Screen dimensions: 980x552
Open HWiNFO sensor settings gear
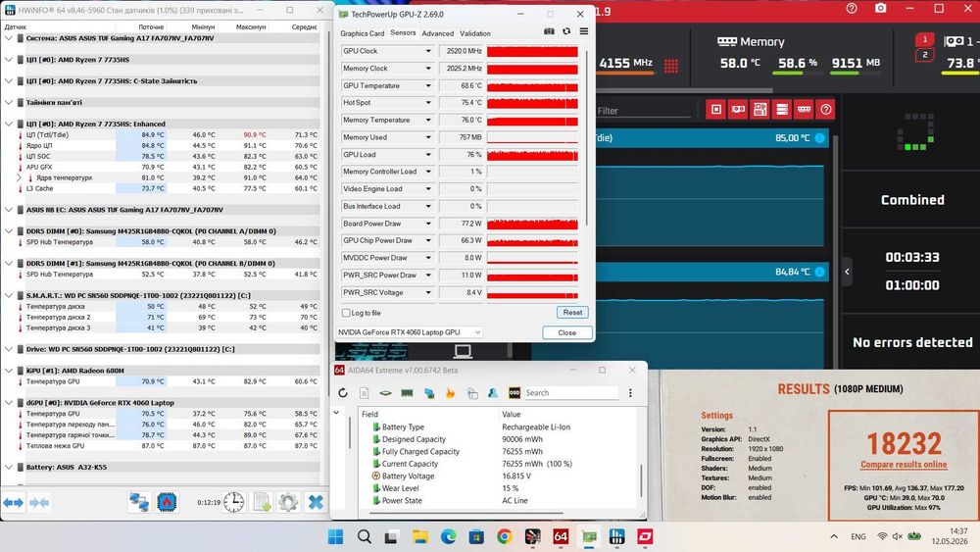(x=288, y=502)
